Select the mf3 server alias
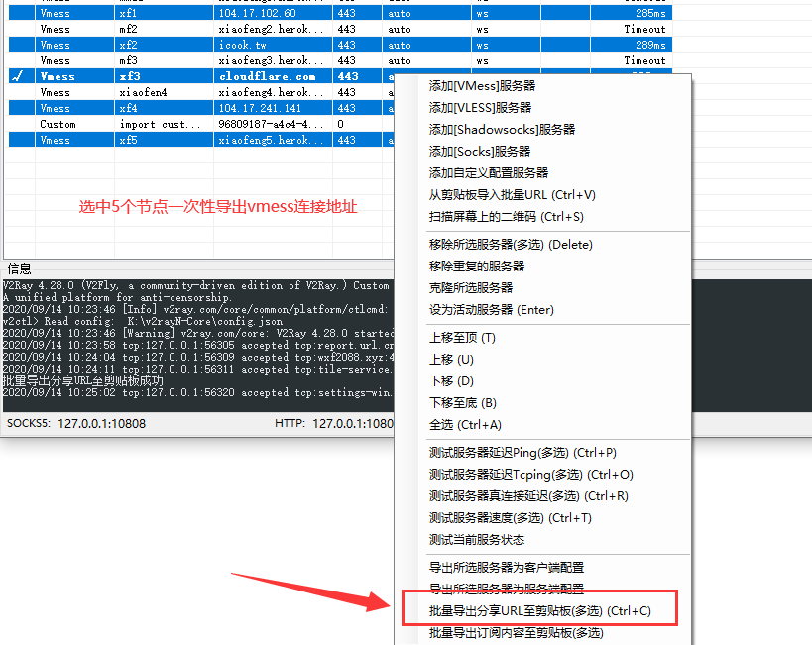The height and width of the screenshot is (645, 812). 128,60
